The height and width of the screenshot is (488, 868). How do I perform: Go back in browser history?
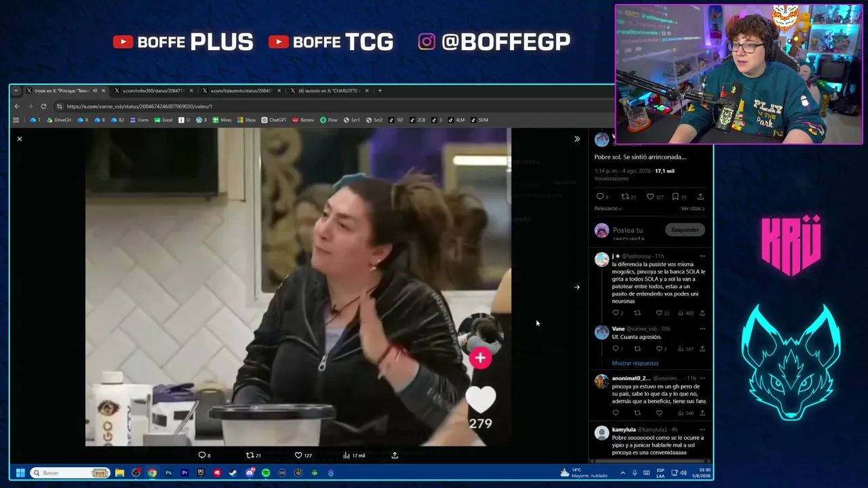17,106
